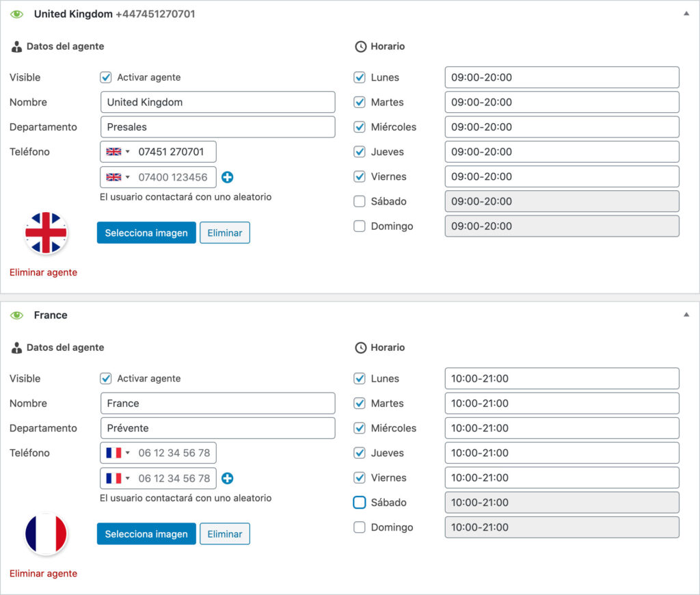Click Selecciona imagen button for United Kingdom
Image resolution: width=700 pixels, height=595 pixels.
coord(146,233)
